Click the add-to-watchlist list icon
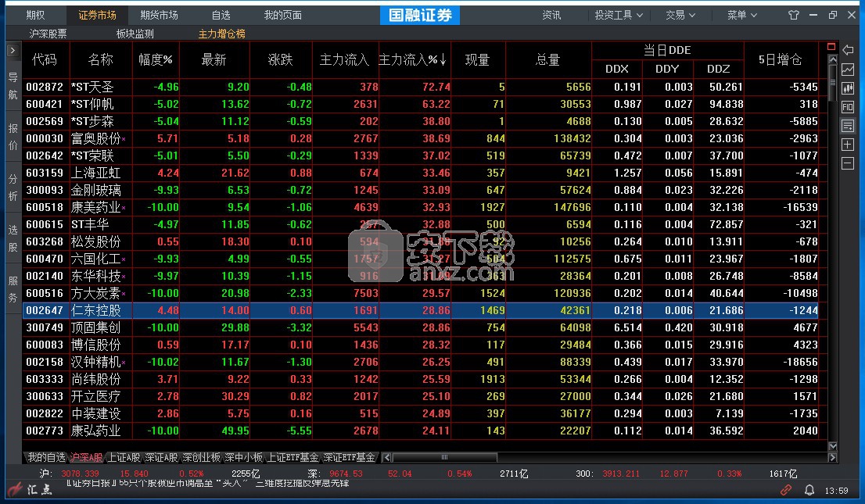The image size is (865, 504). point(848,126)
